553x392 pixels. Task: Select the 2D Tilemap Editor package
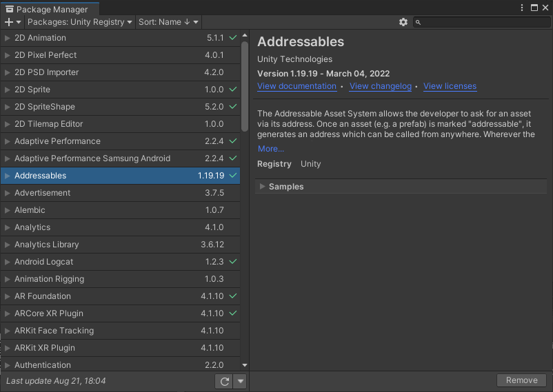point(120,124)
